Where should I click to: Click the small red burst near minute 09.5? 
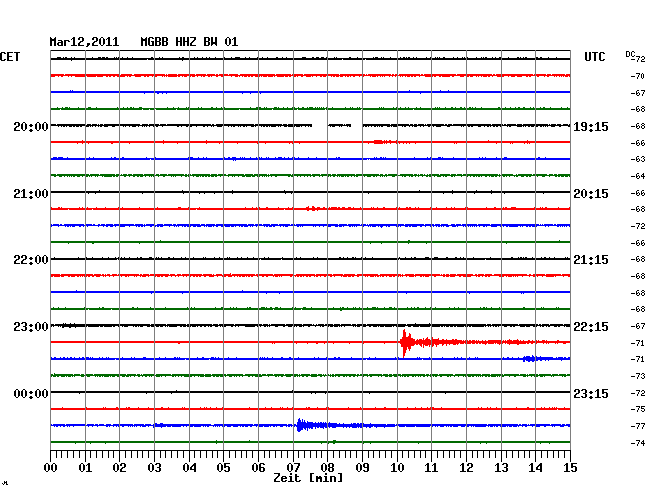pyautogui.click(x=382, y=142)
